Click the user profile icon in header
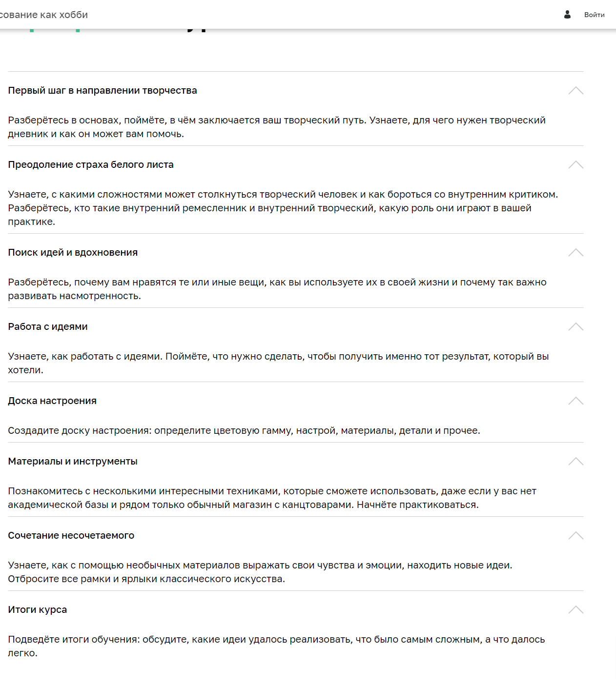 tap(567, 15)
